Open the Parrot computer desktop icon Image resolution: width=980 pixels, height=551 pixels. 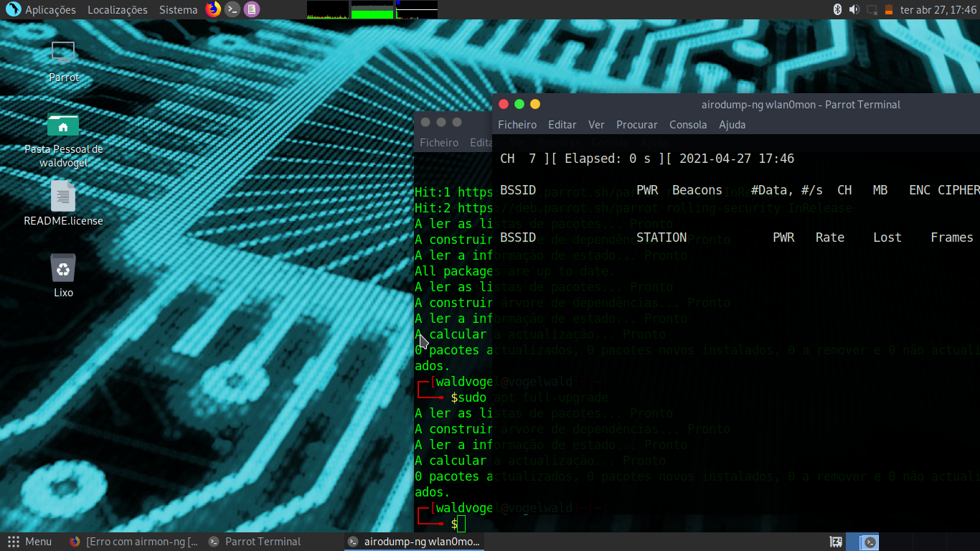pos(63,54)
